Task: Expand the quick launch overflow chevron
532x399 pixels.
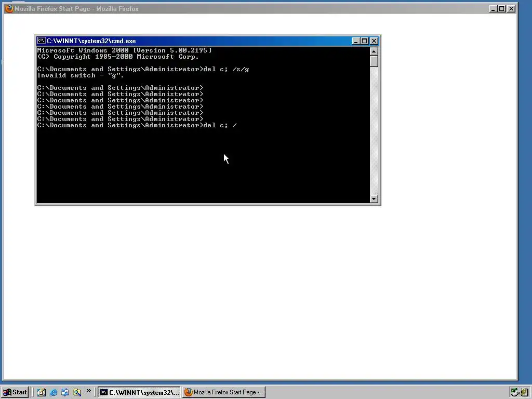Action: 88,391
